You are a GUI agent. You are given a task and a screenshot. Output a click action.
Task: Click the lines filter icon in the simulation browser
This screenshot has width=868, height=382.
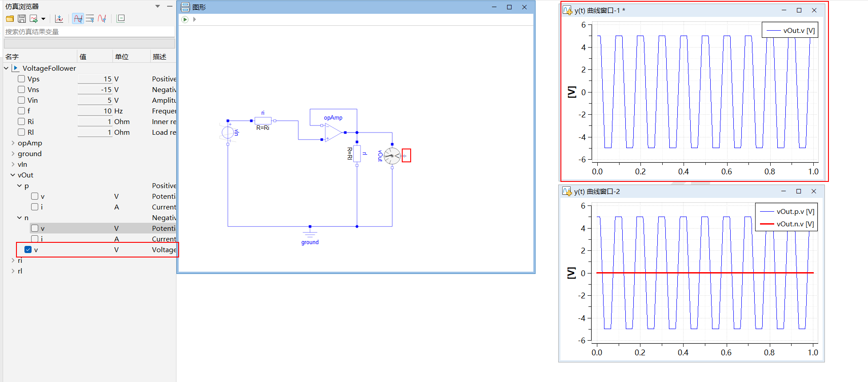click(90, 19)
